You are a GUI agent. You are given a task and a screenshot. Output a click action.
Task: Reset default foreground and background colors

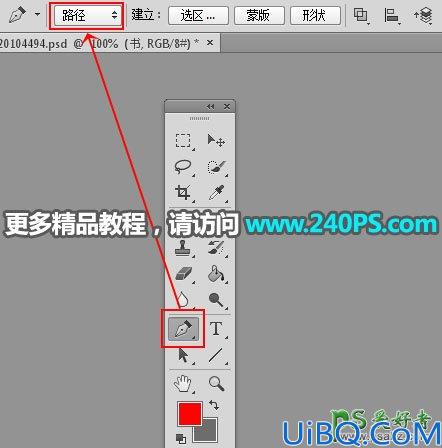181,439
